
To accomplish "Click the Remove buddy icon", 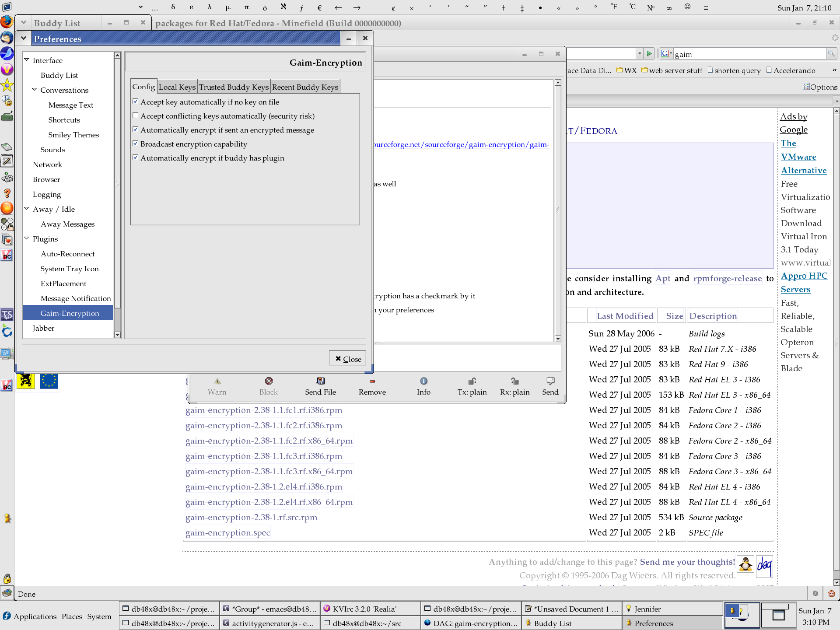I will click(x=372, y=381).
